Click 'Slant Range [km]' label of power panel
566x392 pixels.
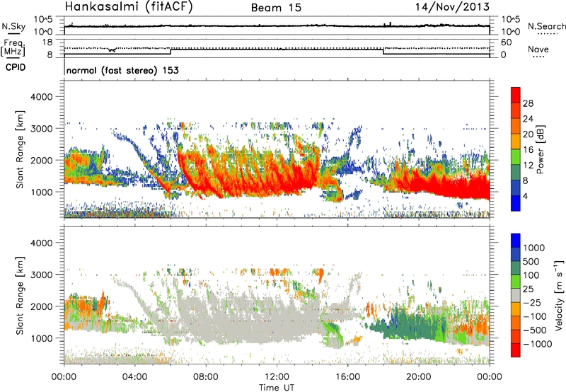pos(20,149)
